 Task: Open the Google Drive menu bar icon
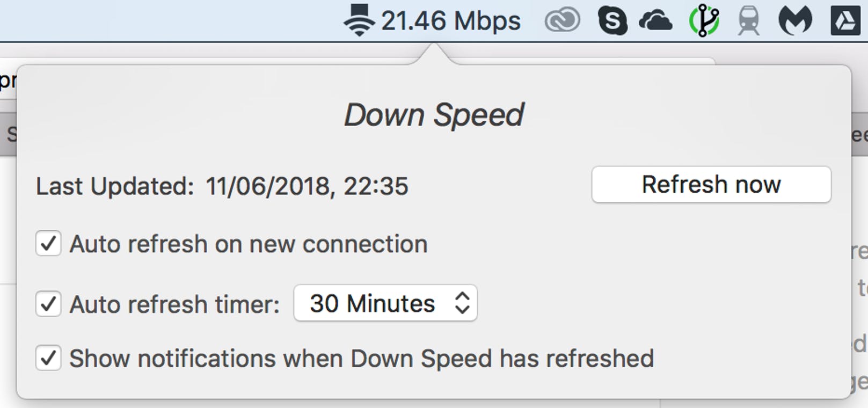click(845, 21)
